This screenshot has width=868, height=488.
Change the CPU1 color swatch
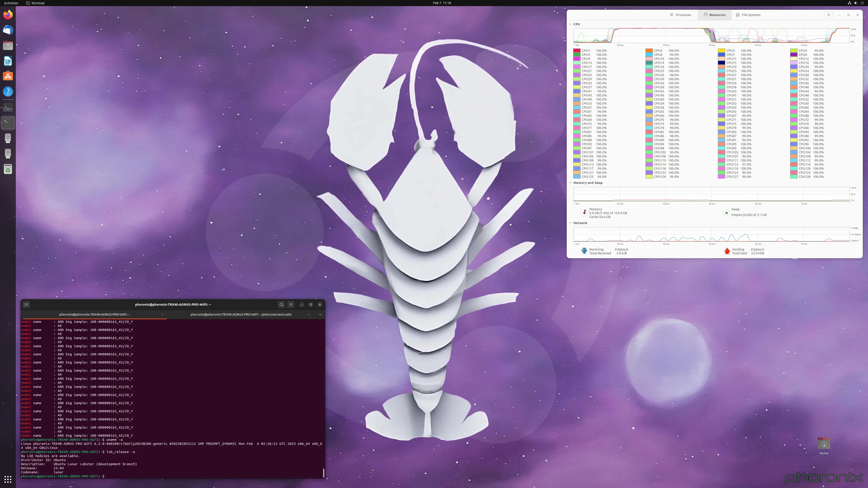click(577, 51)
